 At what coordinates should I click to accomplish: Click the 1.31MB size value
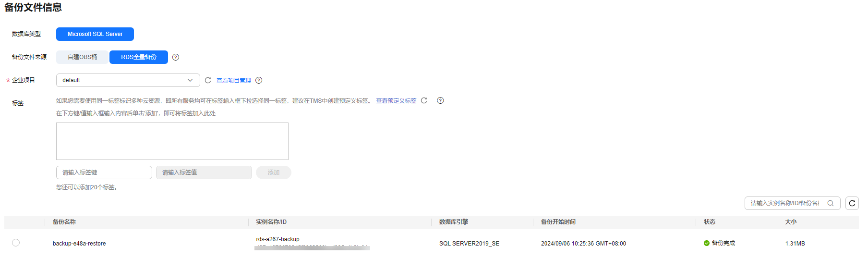coord(795,244)
